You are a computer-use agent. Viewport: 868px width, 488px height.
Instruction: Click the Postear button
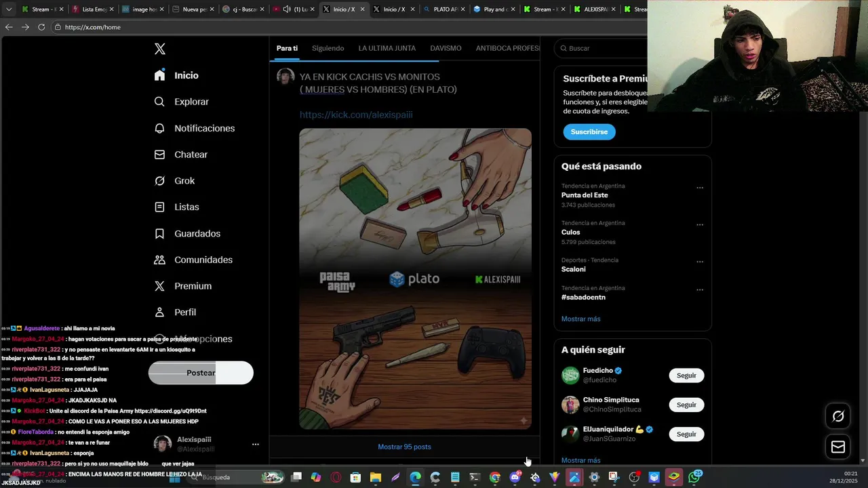(x=201, y=373)
